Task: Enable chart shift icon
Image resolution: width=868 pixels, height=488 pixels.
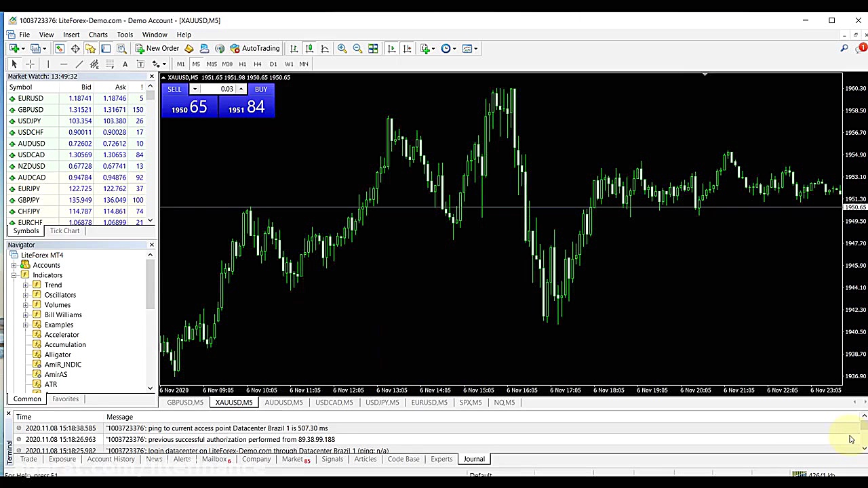Action: coord(407,48)
